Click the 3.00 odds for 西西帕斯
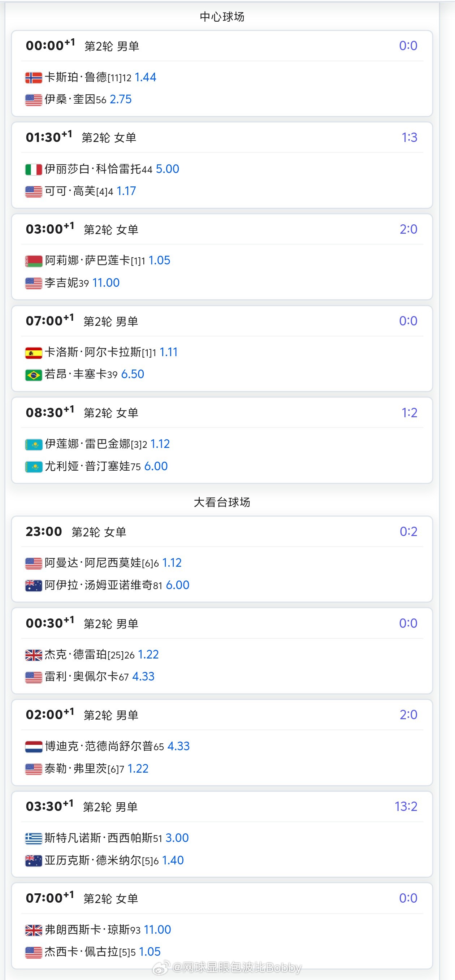 177,838
